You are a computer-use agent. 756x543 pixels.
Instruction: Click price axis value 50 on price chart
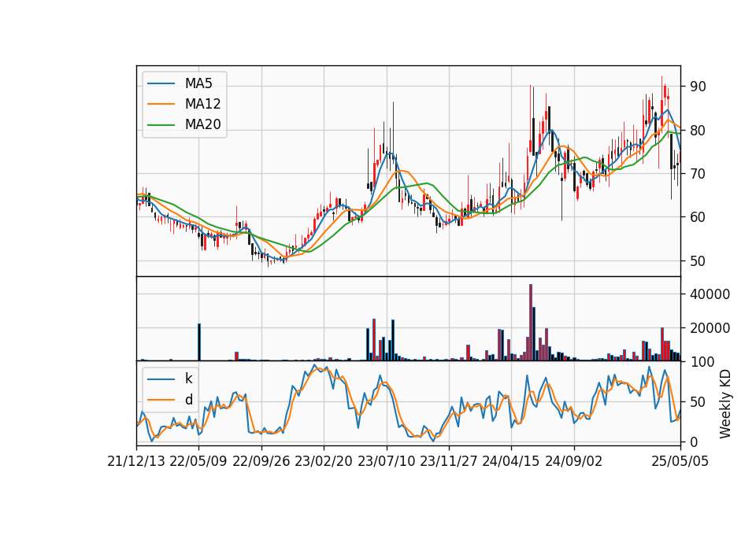click(698, 261)
